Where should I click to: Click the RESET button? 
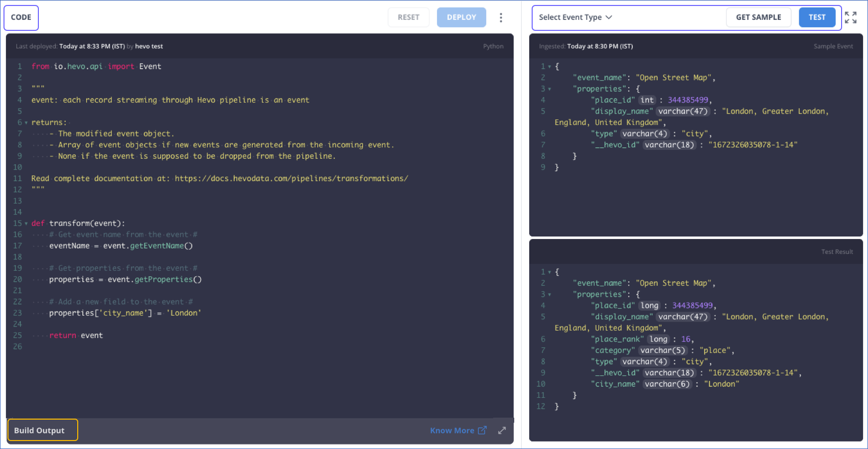pos(409,17)
